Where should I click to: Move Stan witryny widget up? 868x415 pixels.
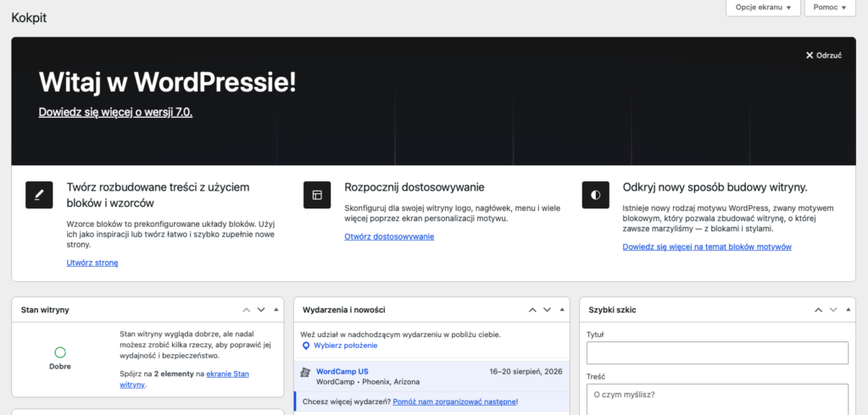(x=247, y=310)
